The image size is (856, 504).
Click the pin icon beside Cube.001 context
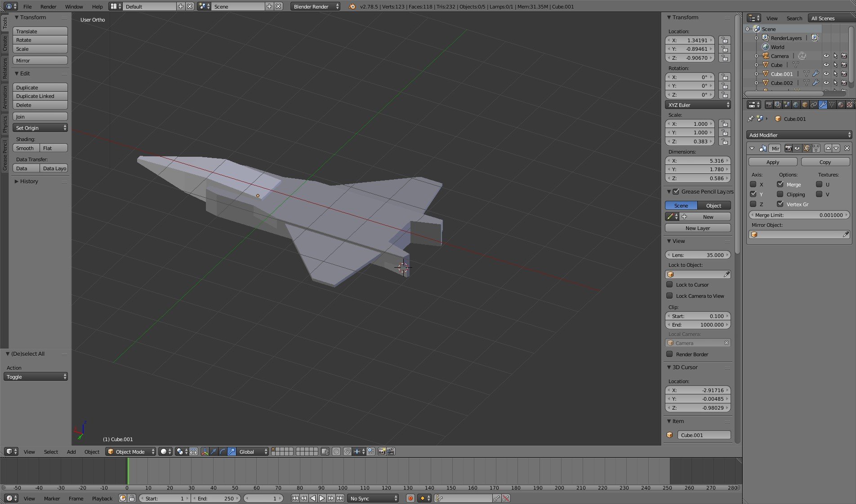click(x=750, y=119)
